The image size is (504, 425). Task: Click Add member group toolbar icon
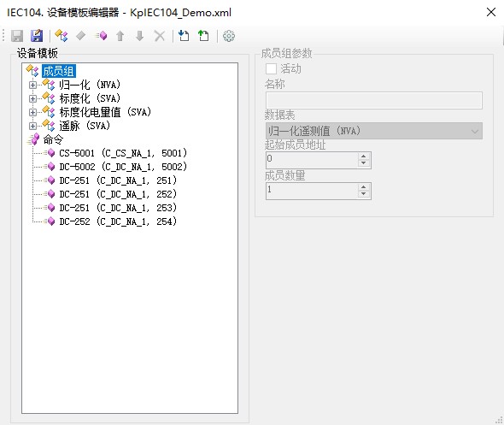pyautogui.click(x=61, y=36)
